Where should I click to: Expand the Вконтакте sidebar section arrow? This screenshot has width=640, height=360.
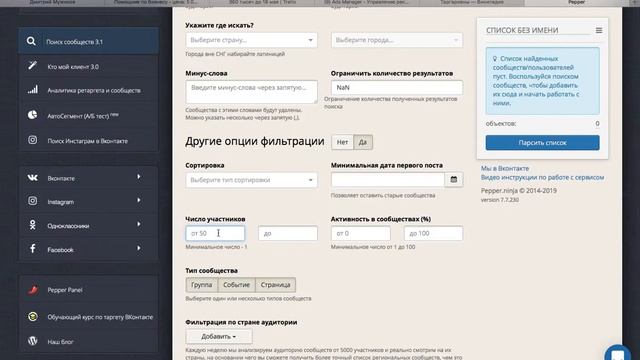point(139,177)
